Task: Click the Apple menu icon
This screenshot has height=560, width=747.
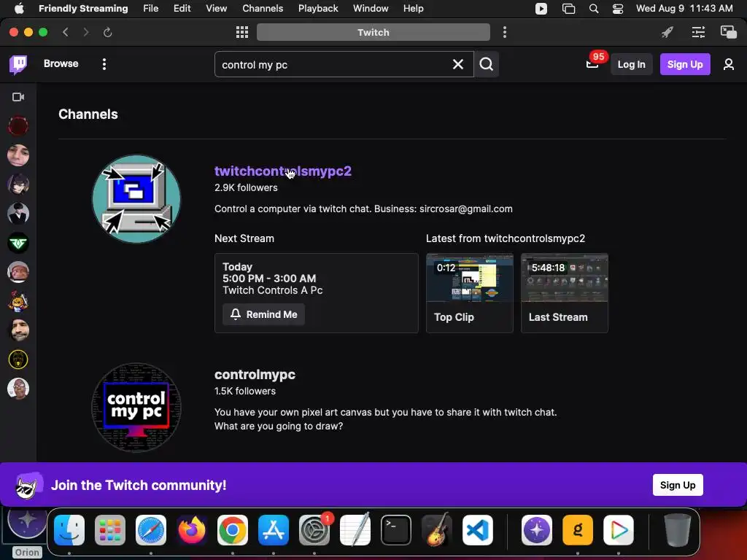Action: (19, 9)
